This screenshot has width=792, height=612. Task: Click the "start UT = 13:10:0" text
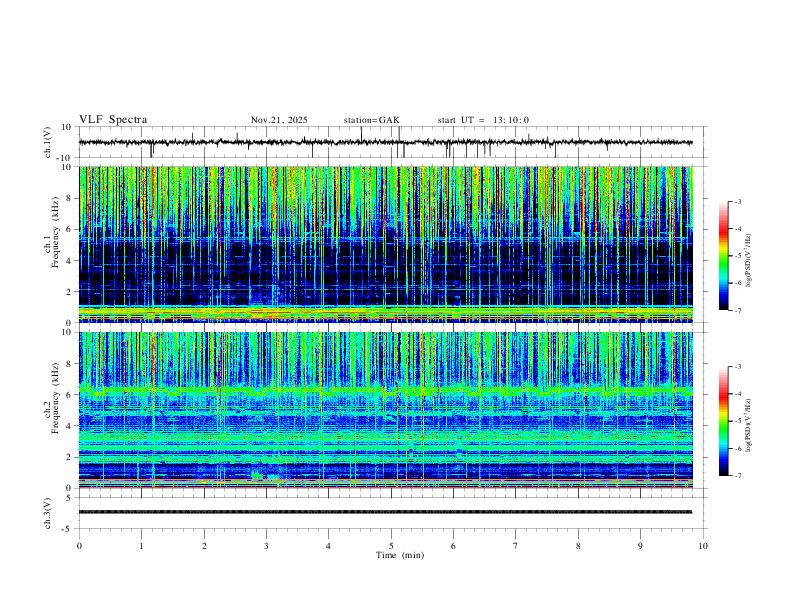pyautogui.click(x=483, y=120)
